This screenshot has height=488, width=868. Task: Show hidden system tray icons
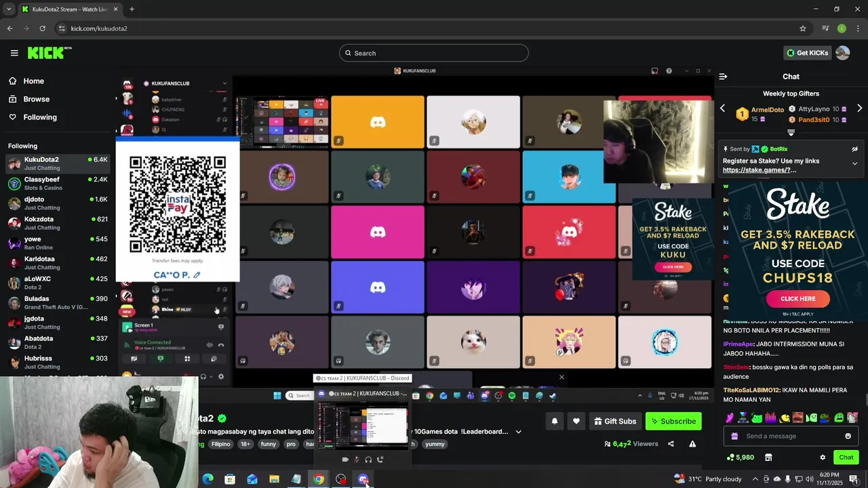(755, 479)
